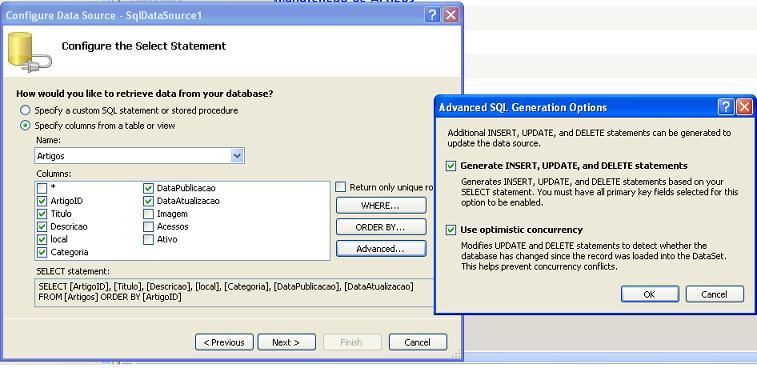Uncheck the Descricao column checkbox
The width and height of the screenshot is (757, 368).
[x=42, y=226]
